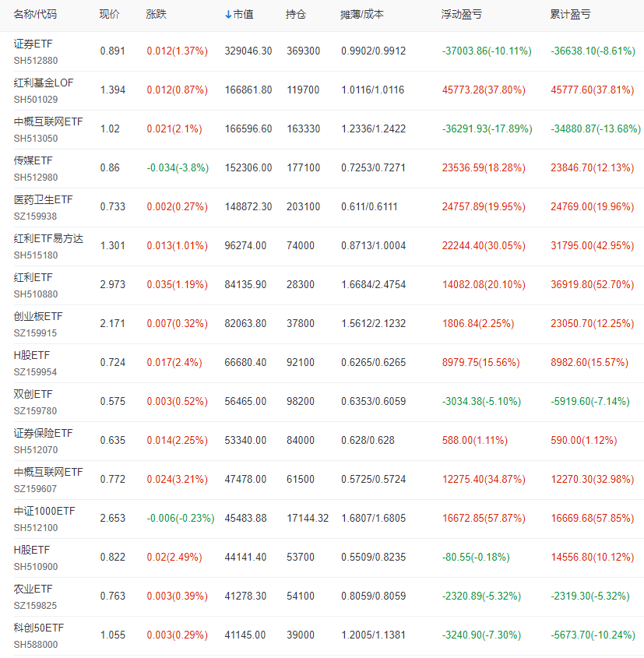Select market value 66680.40
Screen dimensions: 644x658
pos(245,363)
